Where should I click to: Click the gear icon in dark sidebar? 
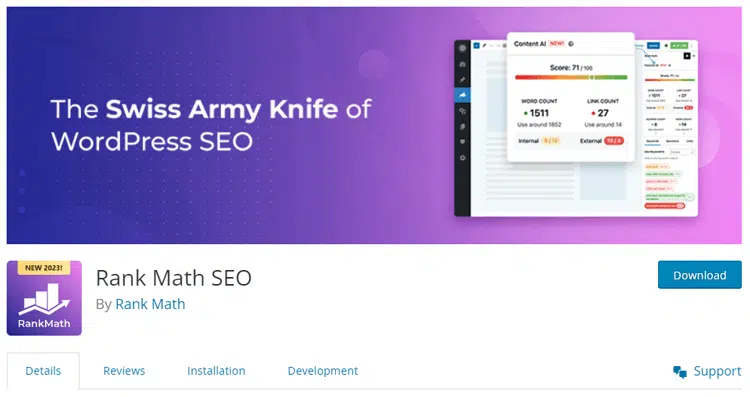coord(462,158)
